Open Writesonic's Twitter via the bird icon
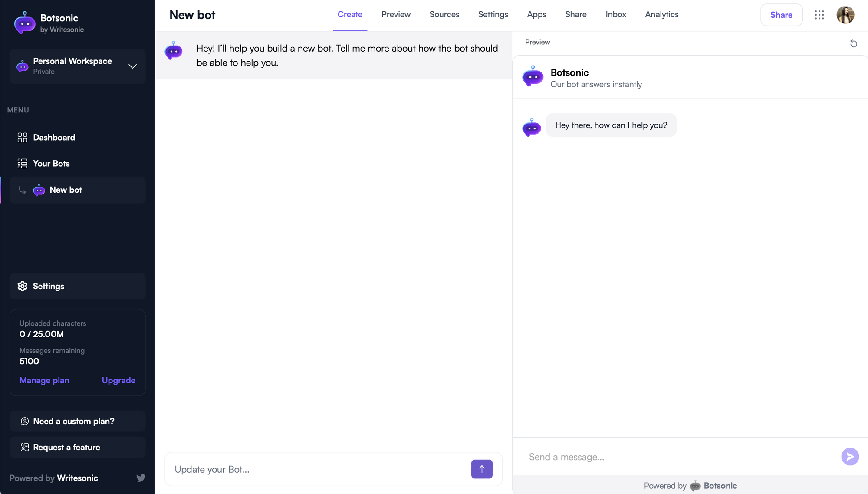Viewport: 868px width, 494px height. click(x=141, y=478)
